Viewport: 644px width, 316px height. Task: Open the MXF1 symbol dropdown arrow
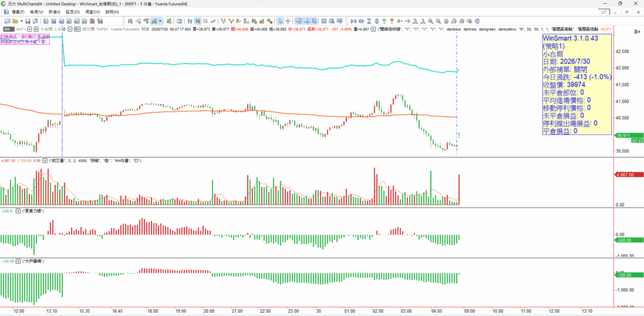(x=30, y=29)
